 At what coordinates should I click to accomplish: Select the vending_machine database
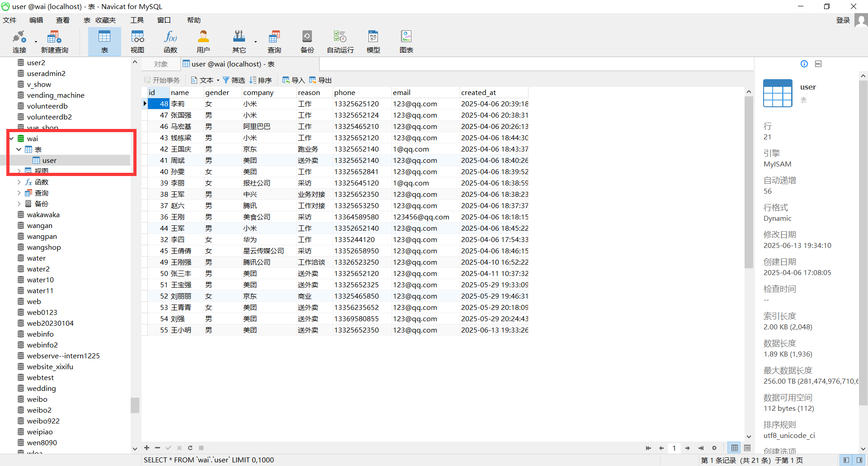pyautogui.click(x=55, y=95)
